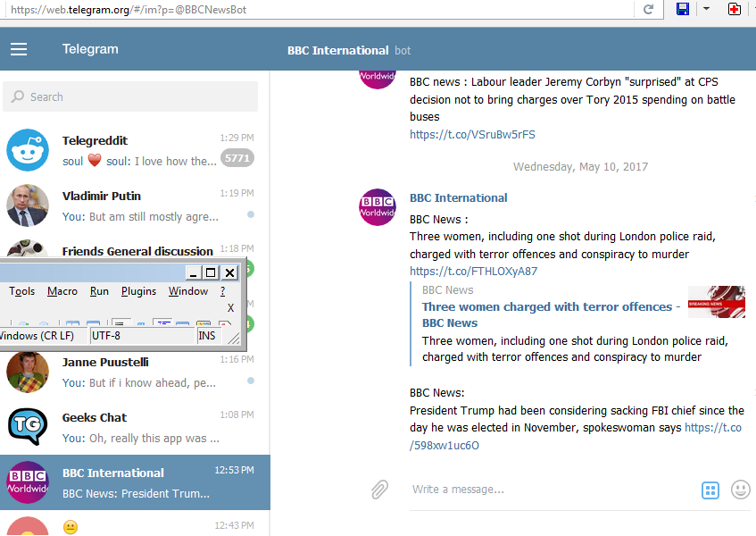Viewport: 756px width, 536px height.
Task: Click Janne Puustelli chat unread dot
Action: (251, 381)
